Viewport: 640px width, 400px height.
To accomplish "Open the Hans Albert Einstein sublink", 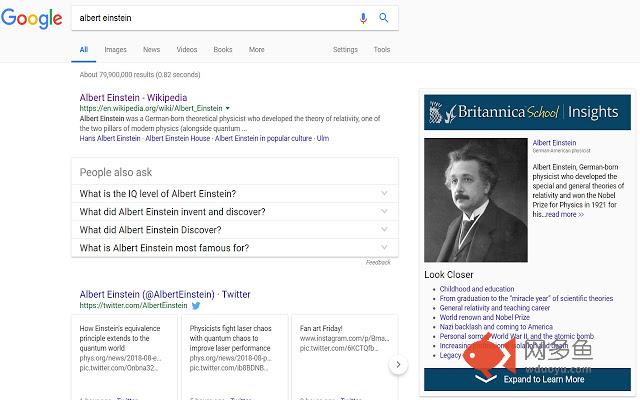I will tap(110, 138).
